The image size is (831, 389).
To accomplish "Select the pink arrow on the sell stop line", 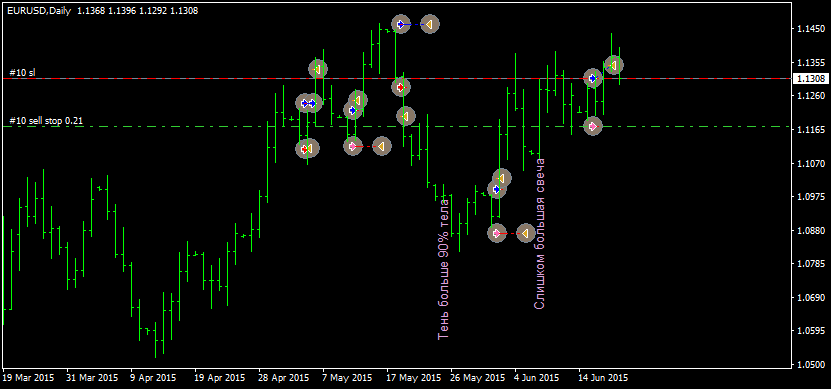I will [593, 127].
